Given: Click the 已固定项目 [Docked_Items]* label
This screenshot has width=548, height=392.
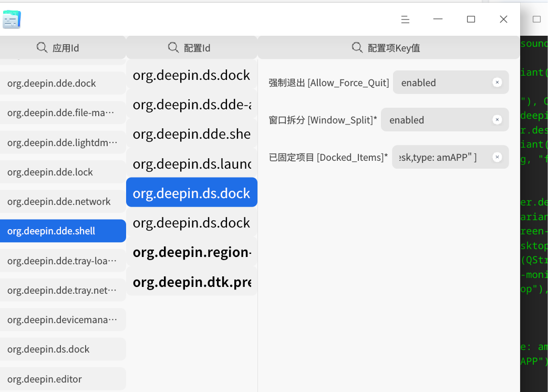Looking at the screenshot, I should click(x=328, y=158).
